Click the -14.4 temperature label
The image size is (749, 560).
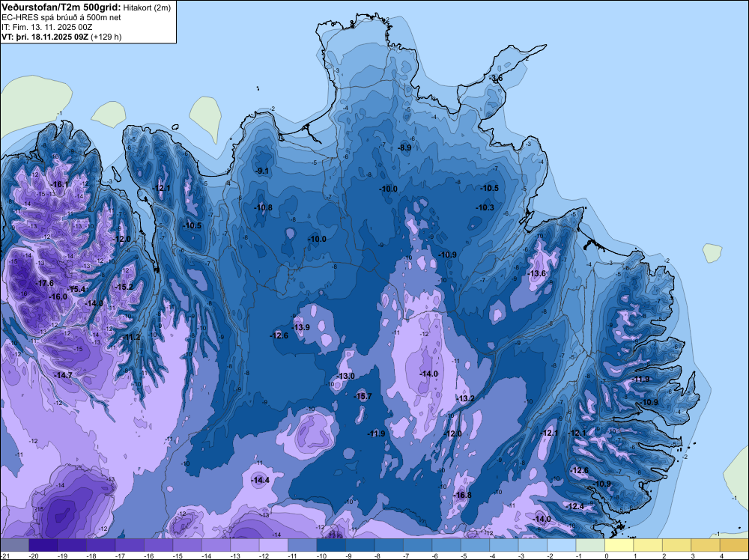(261, 480)
